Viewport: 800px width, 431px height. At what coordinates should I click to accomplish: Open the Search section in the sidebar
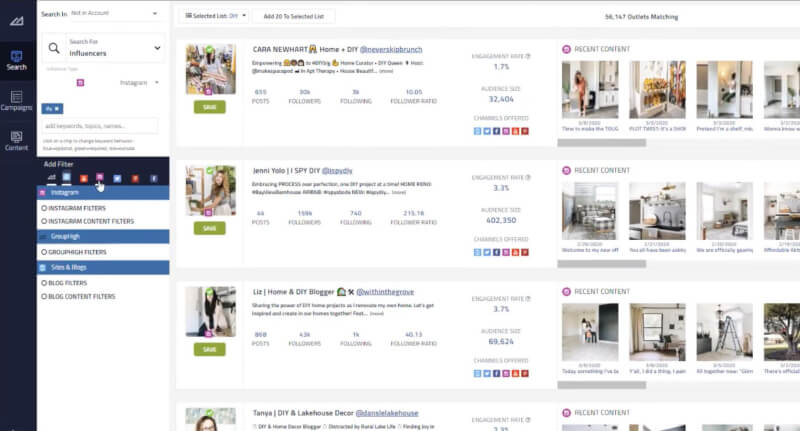tap(16, 60)
